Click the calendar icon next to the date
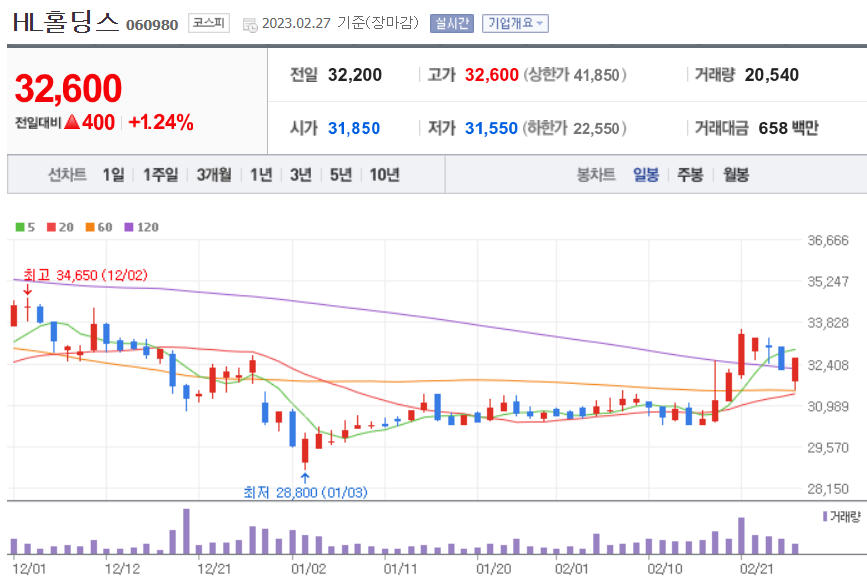The width and height of the screenshot is (867, 582). 250,25
